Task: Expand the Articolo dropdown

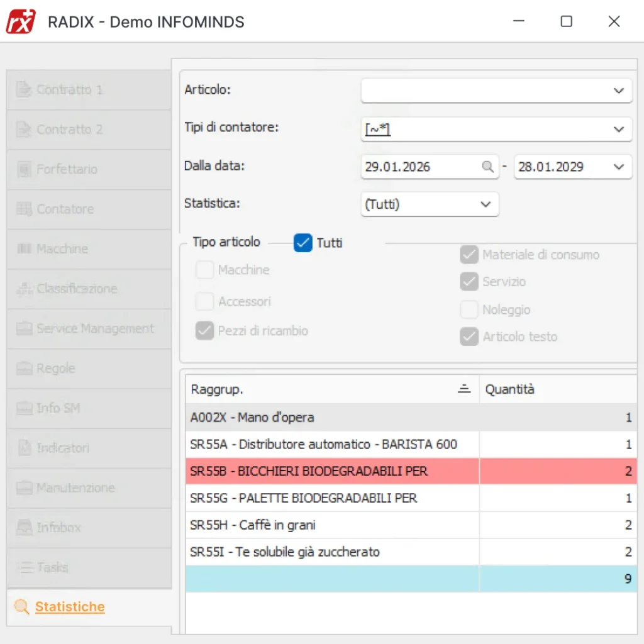Action: click(618, 91)
